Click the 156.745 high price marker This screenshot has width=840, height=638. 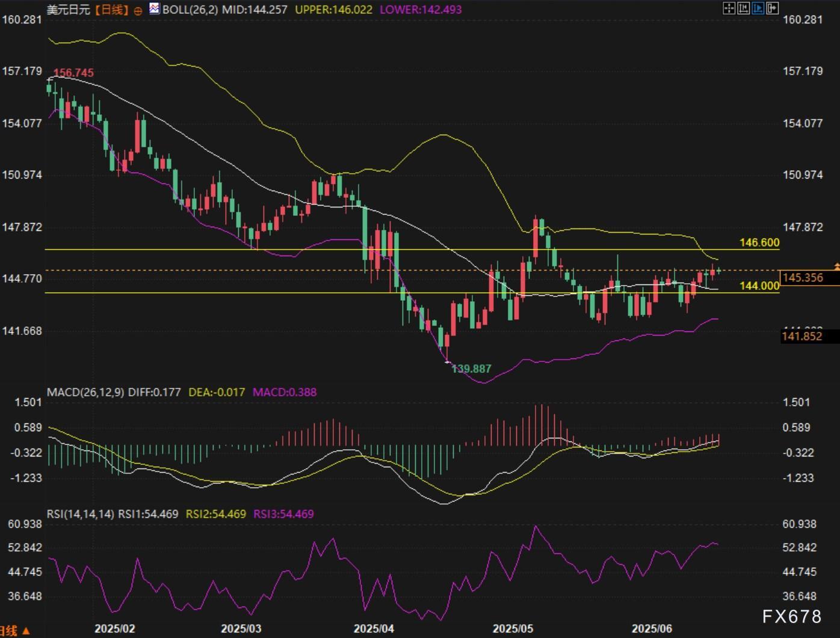pos(73,73)
